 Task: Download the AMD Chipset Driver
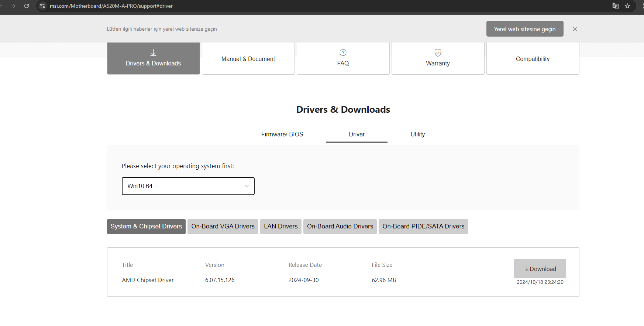pyautogui.click(x=540, y=269)
